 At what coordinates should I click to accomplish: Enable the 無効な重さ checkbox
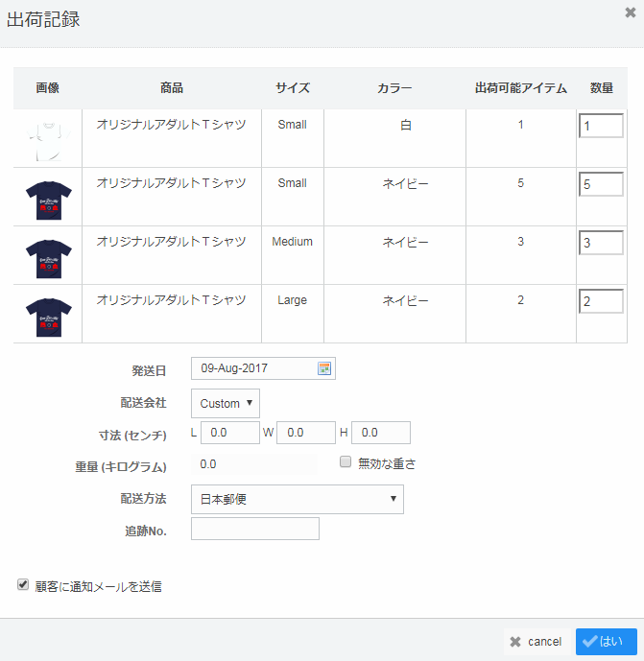[346, 462]
